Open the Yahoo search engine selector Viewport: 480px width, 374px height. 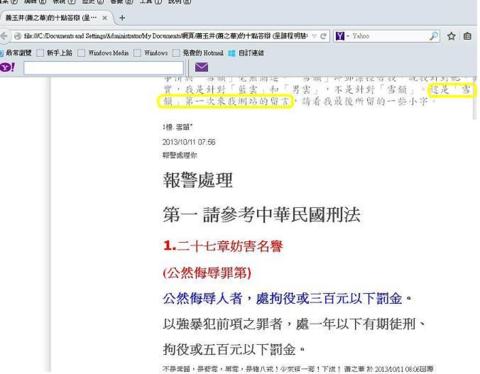pos(342,36)
